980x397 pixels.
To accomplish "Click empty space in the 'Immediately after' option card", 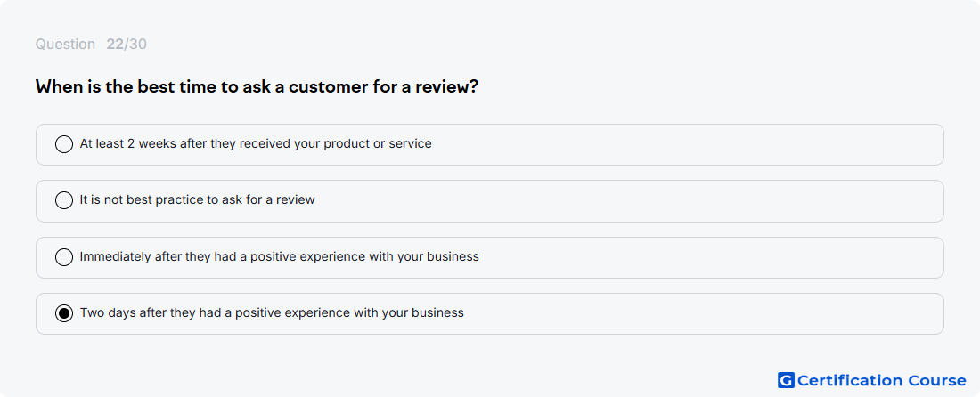I will pos(706,257).
